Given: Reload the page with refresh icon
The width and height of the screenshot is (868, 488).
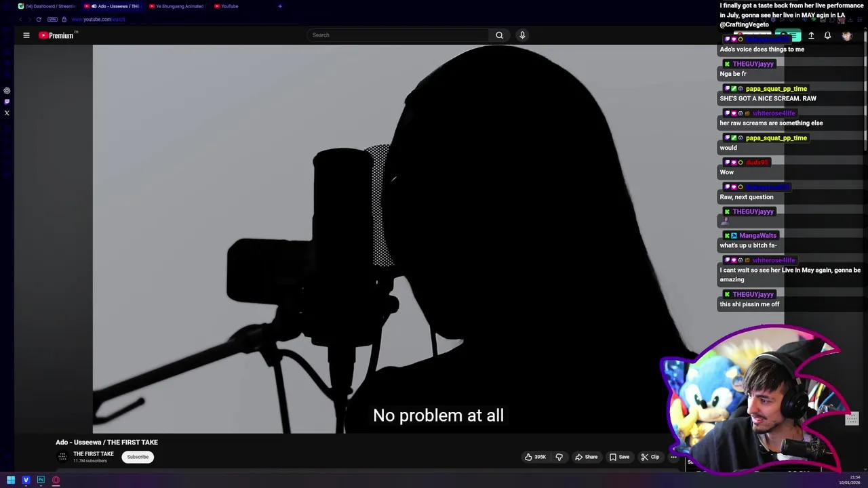Looking at the screenshot, I should coord(39,19).
